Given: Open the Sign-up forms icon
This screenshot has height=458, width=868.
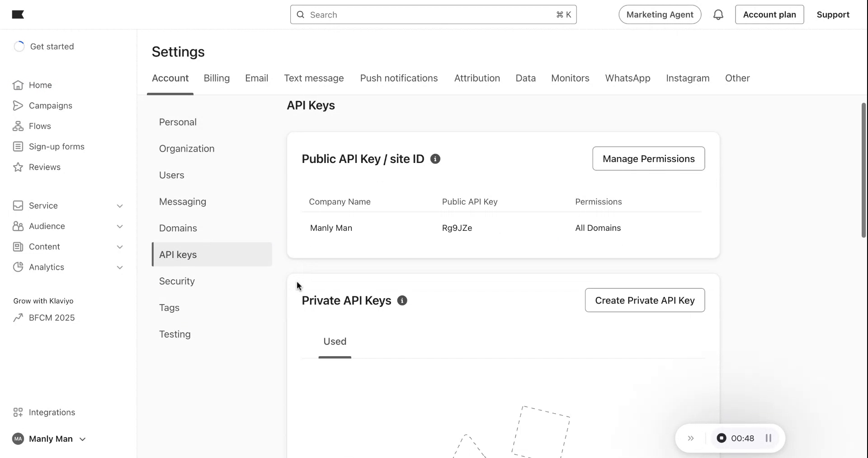Looking at the screenshot, I should tap(18, 146).
